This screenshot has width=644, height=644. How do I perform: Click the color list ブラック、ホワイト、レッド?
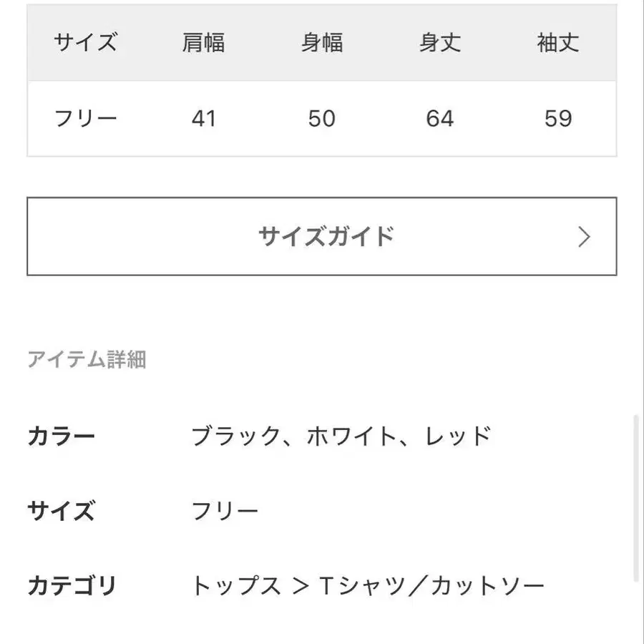[341, 436]
